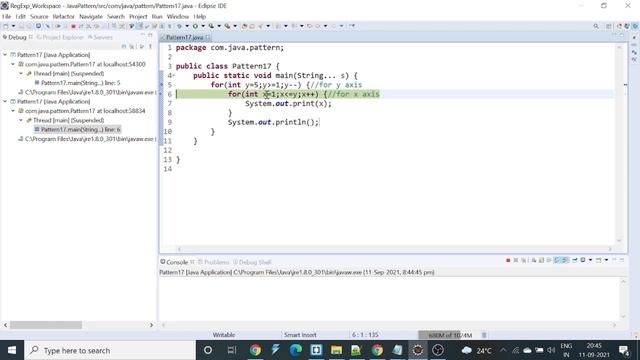
Task: Click the Writable status bar entry
Action: click(x=224, y=335)
